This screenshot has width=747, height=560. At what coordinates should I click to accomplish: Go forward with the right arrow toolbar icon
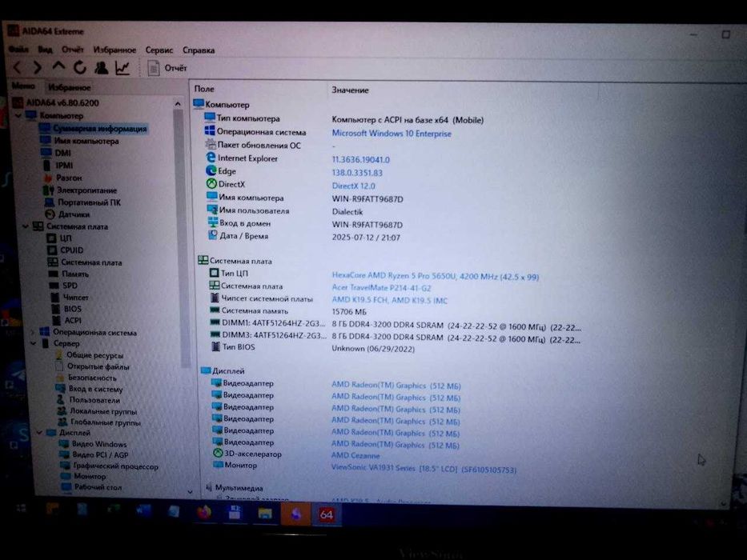click(x=38, y=67)
